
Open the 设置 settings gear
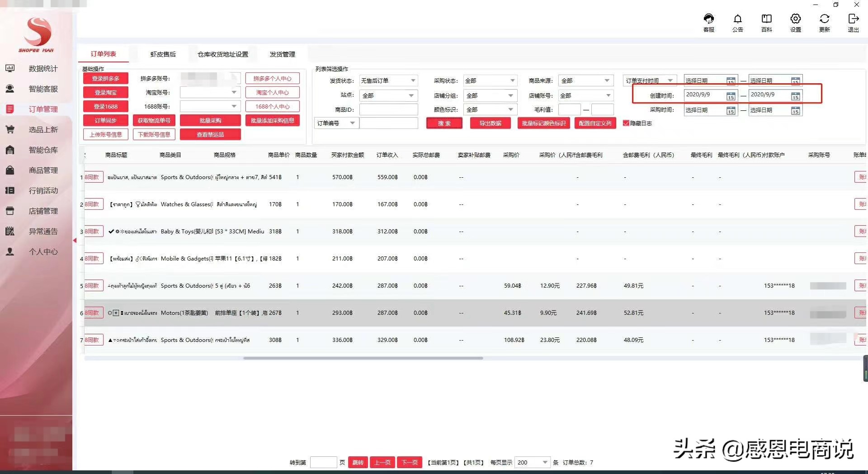(795, 23)
